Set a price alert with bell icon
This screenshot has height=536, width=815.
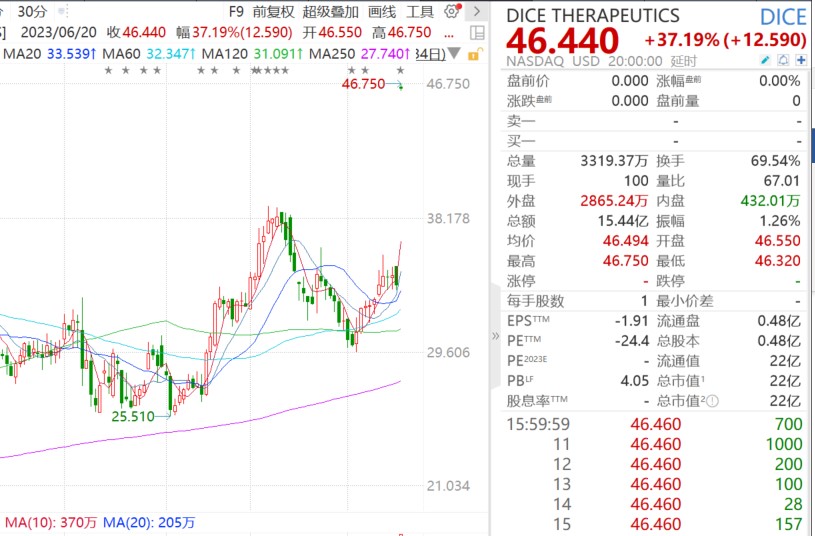(783, 60)
